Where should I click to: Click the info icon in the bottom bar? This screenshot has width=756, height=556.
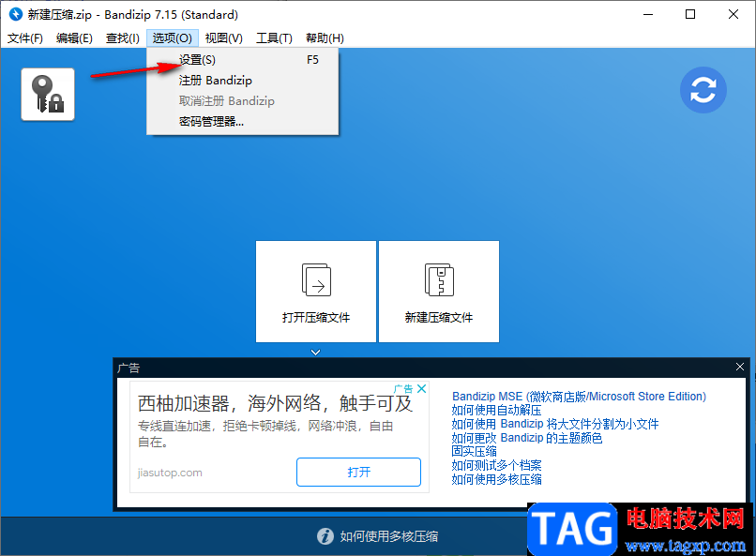325,535
